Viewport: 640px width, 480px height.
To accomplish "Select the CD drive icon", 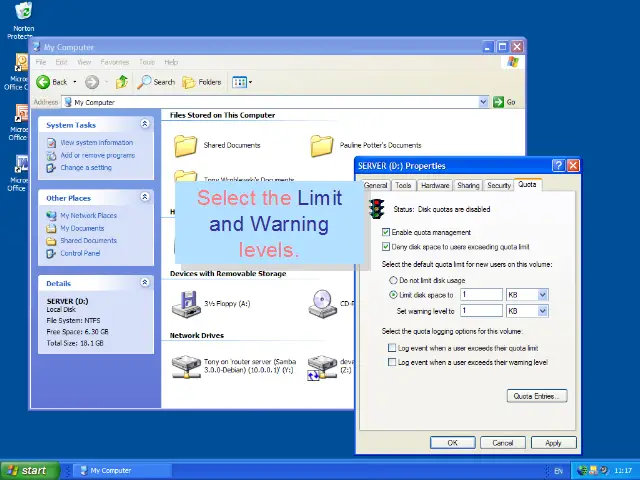I will pyautogui.click(x=322, y=304).
